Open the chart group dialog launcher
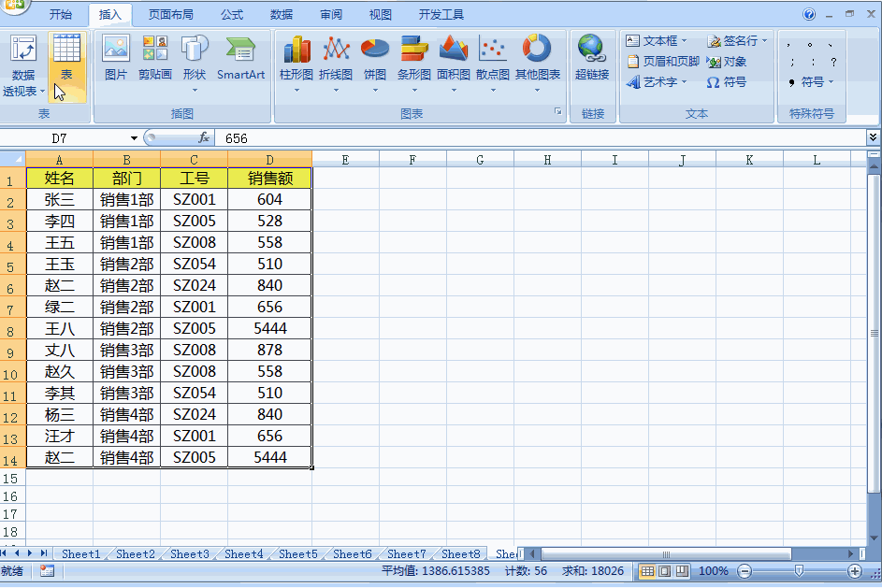 click(x=558, y=111)
